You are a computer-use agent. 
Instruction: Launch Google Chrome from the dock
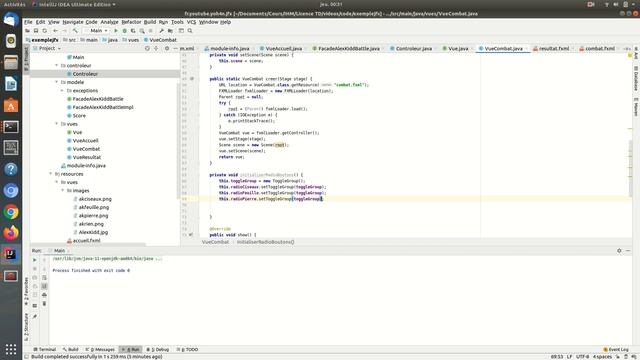click(11, 212)
